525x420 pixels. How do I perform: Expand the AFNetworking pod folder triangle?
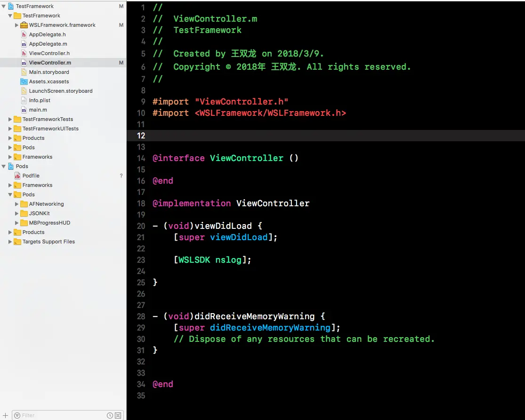pyautogui.click(x=16, y=204)
